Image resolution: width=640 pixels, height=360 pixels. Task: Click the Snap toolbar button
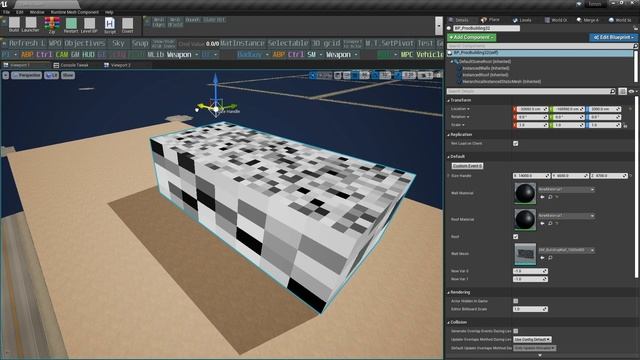[140, 43]
